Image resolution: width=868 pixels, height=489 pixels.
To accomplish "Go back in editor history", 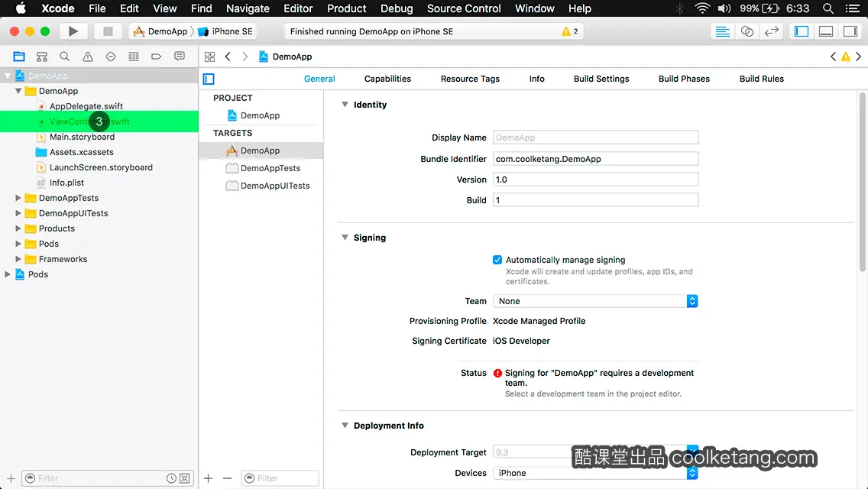I will [x=228, y=57].
